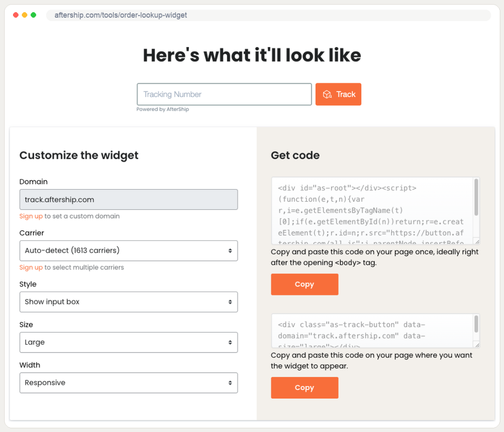
Task: Click the green maximize window dot
Action: [x=34, y=15]
